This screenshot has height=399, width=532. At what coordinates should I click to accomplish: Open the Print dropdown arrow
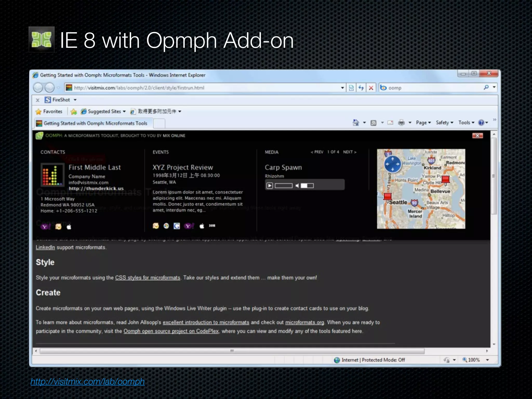click(x=410, y=123)
